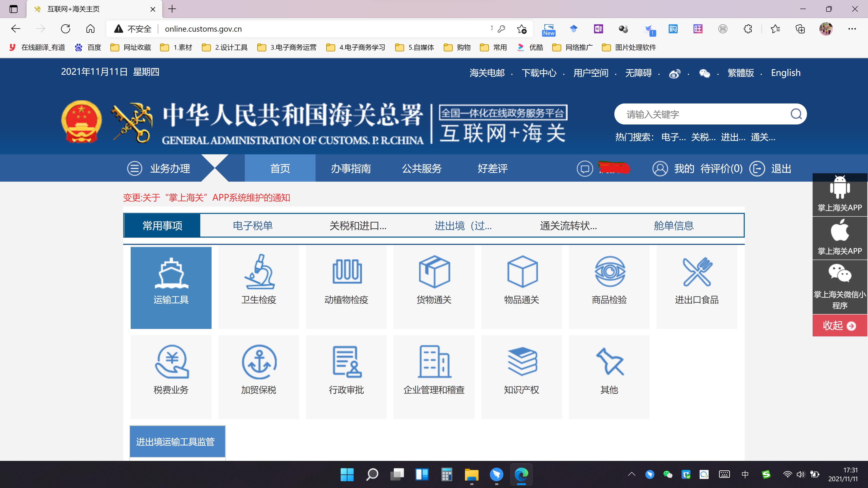
Task: Open the 公共服务 navigation item
Action: (x=422, y=168)
